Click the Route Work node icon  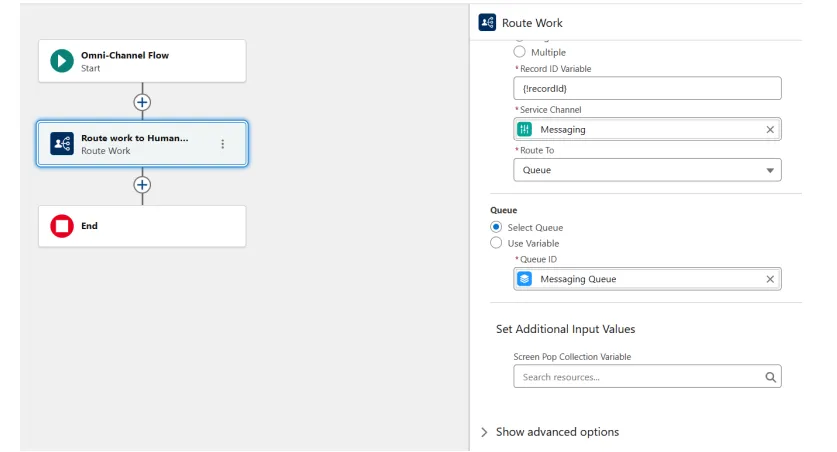[x=62, y=144]
